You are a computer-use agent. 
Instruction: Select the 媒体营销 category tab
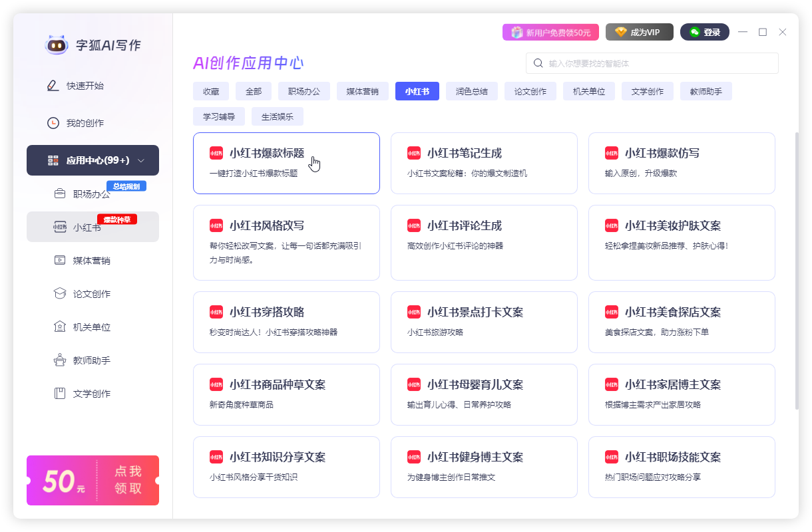tap(363, 91)
